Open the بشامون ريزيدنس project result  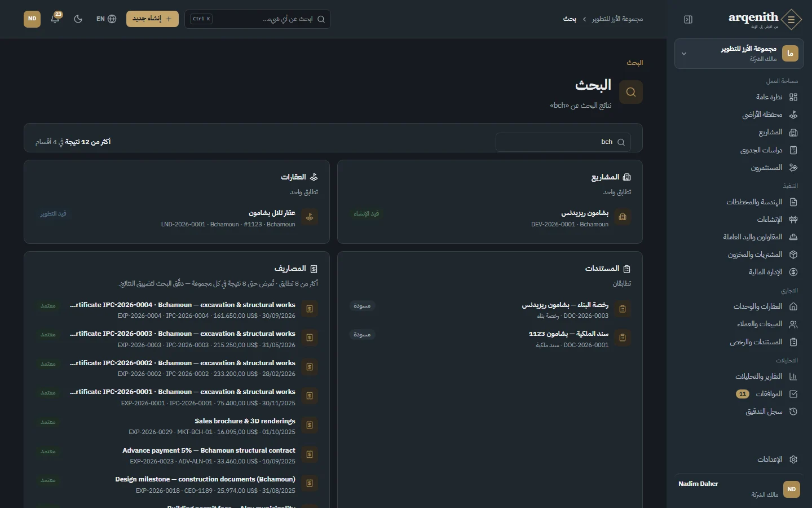click(x=489, y=218)
